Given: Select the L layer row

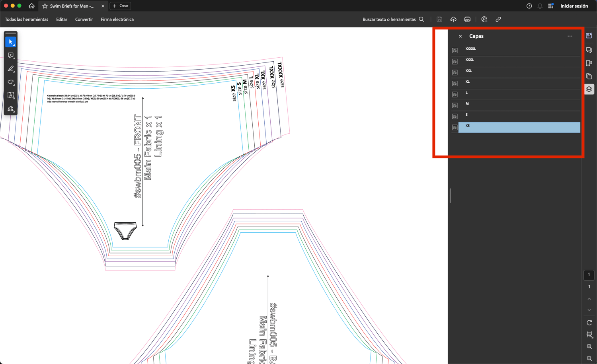Looking at the screenshot, I should (519, 94).
